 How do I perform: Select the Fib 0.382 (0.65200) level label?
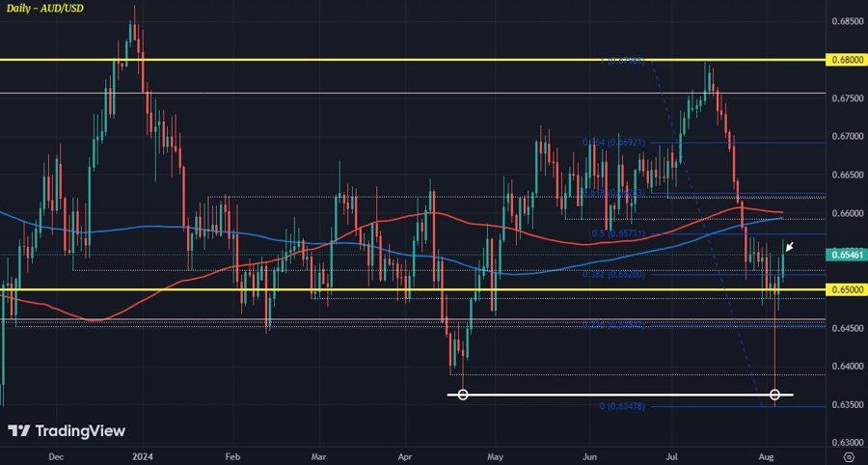pyautogui.click(x=613, y=274)
